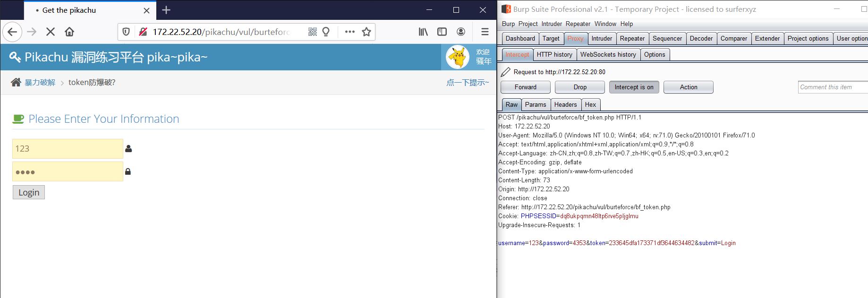The width and height of the screenshot is (868, 298).
Task: Switch to the Headers view tab
Action: pyautogui.click(x=565, y=104)
